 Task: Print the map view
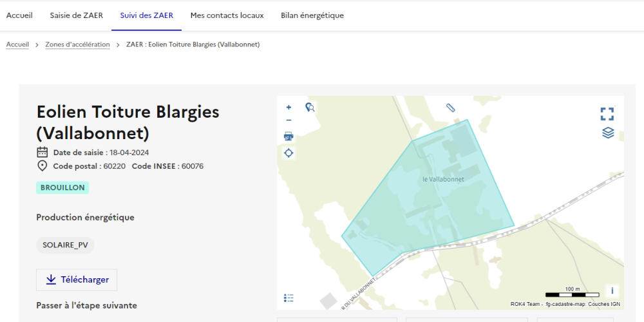[289, 137]
